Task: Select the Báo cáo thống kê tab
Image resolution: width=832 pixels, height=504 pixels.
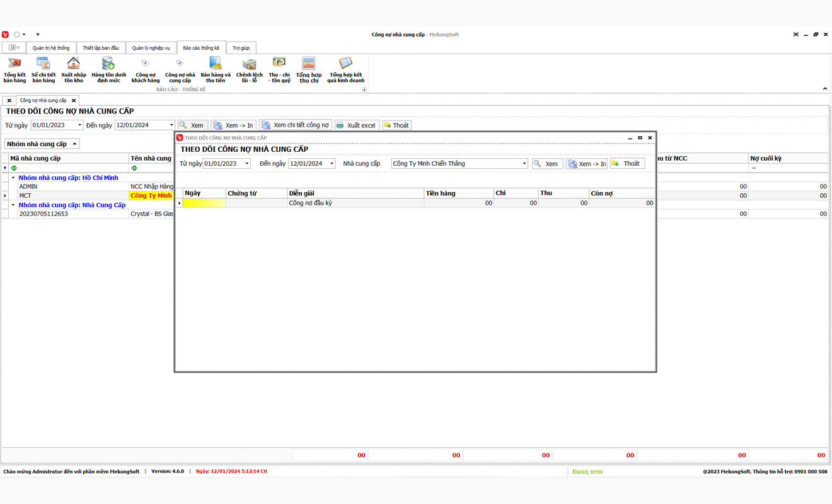Action: click(201, 48)
